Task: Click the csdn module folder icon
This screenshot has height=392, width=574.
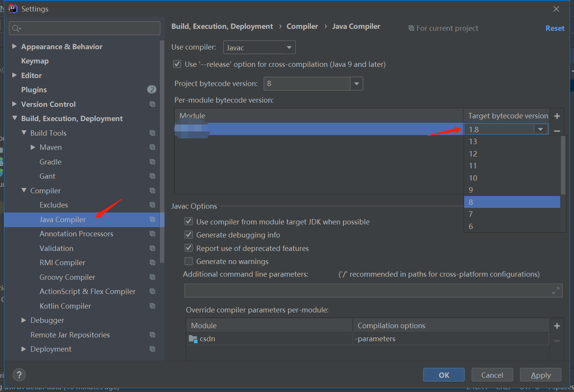Action: pos(193,339)
